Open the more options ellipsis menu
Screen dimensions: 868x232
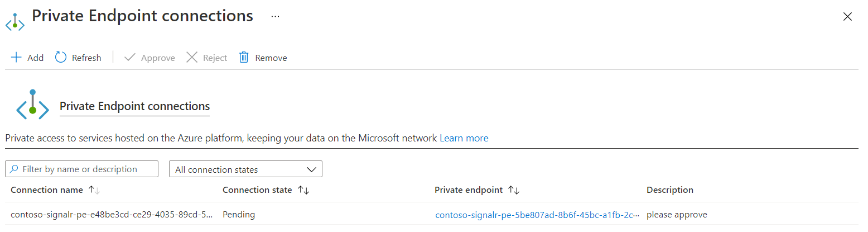click(x=275, y=17)
